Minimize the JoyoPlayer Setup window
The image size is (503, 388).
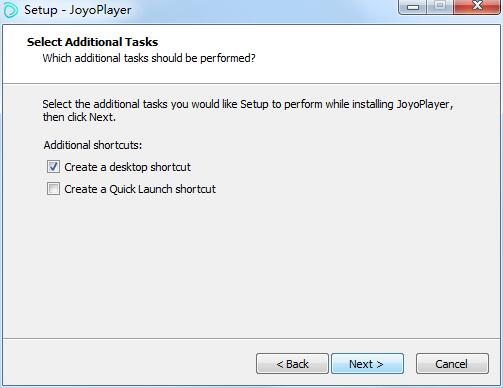coord(413,7)
